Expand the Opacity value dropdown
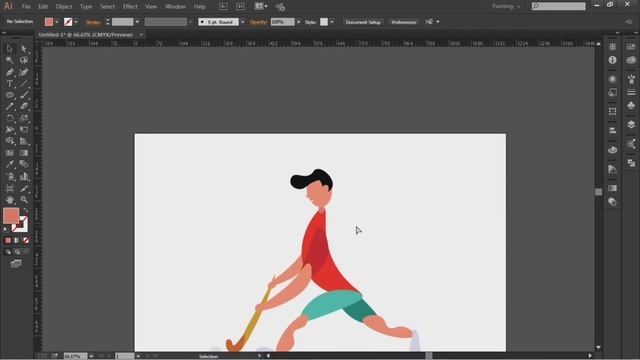Image resolution: width=640 pixels, height=360 pixels. (298, 22)
